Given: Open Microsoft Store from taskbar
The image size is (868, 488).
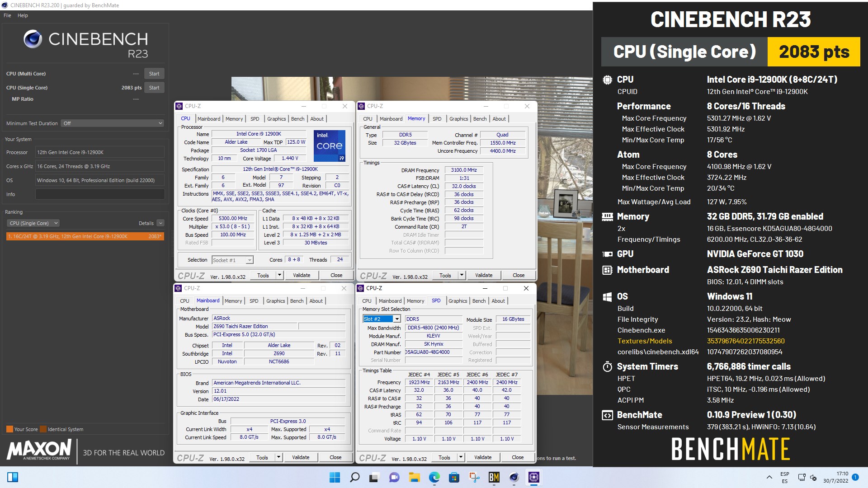Looking at the screenshot, I should click(x=454, y=477).
